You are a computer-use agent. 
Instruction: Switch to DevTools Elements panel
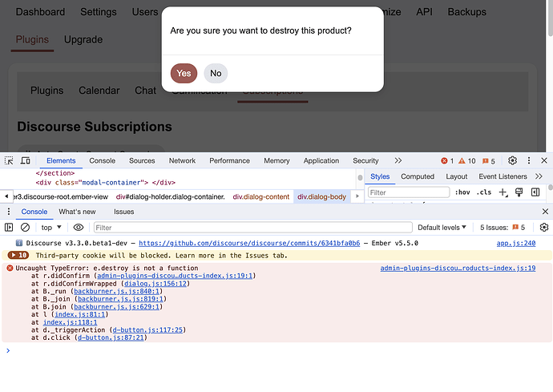pos(61,161)
